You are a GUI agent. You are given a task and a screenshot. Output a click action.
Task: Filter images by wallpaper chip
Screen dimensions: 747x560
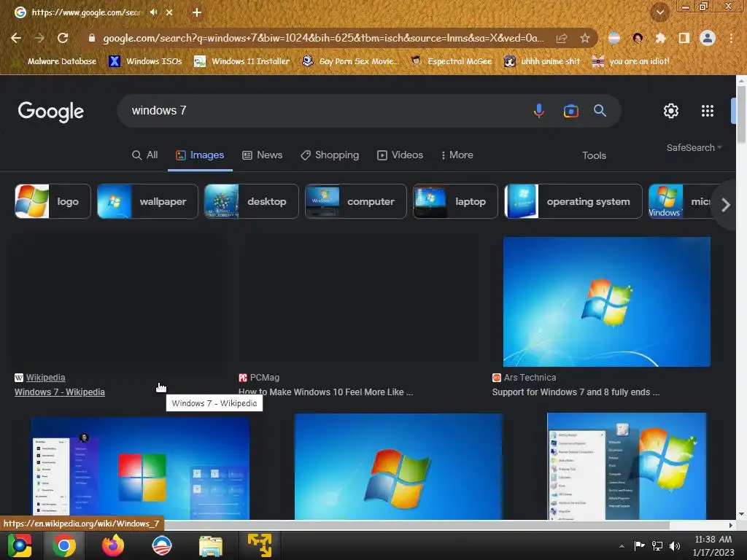147,201
